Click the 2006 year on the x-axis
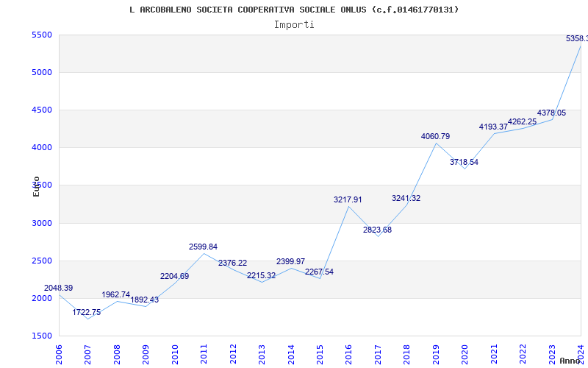 60,353
